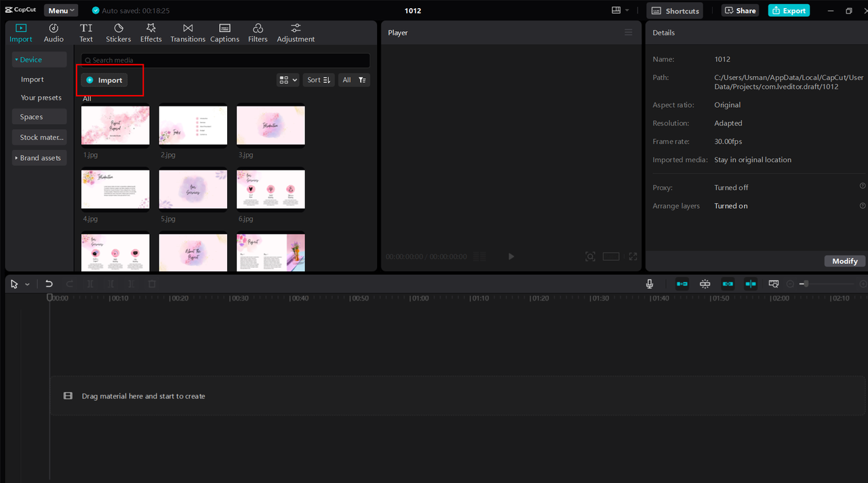Select Your presets in the sidebar

(41, 98)
